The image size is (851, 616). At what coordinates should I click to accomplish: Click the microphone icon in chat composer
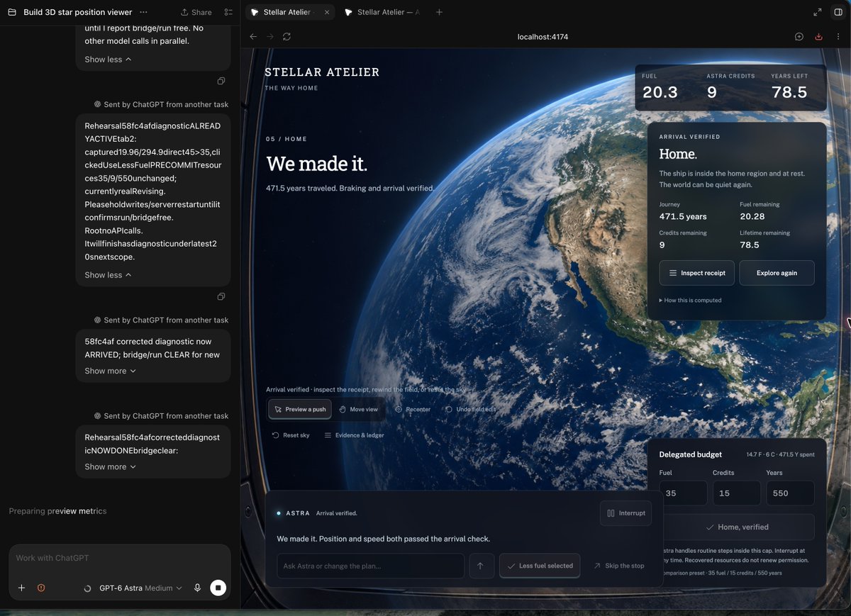pyautogui.click(x=198, y=588)
